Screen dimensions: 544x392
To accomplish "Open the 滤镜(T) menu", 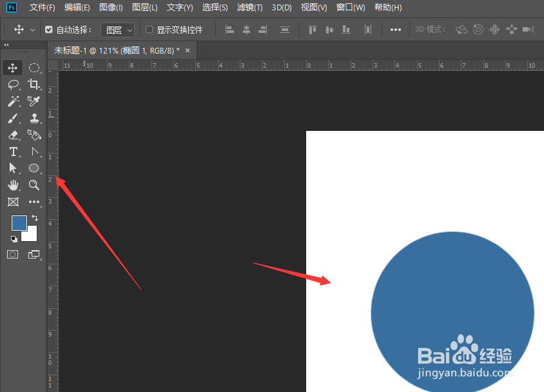I will [x=250, y=8].
